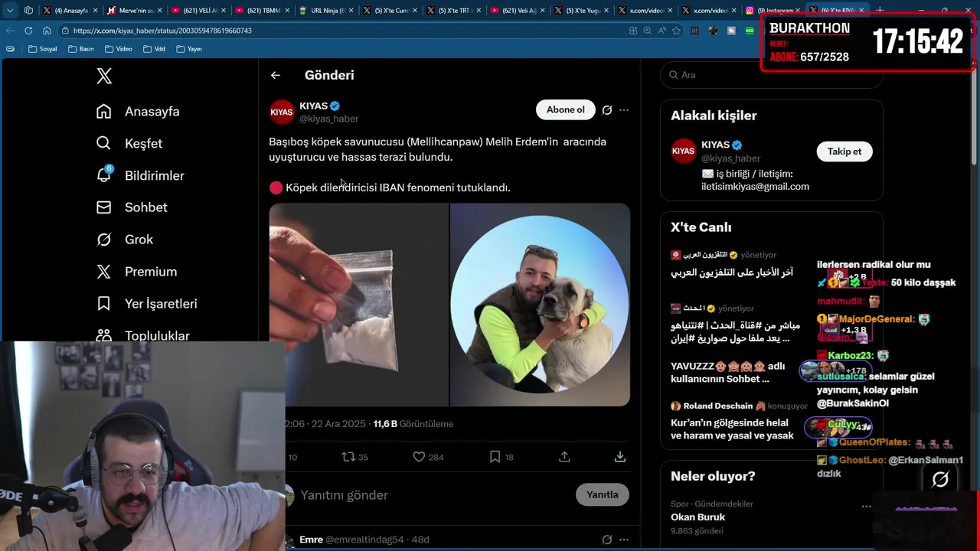Reload the page in browser toolbar
The width and height of the screenshot is (980, 551).
tap(28, 31)
